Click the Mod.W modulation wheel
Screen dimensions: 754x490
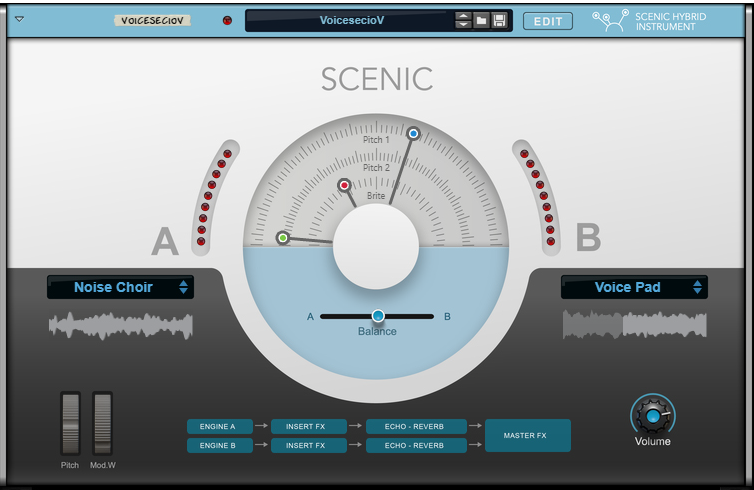102,423
